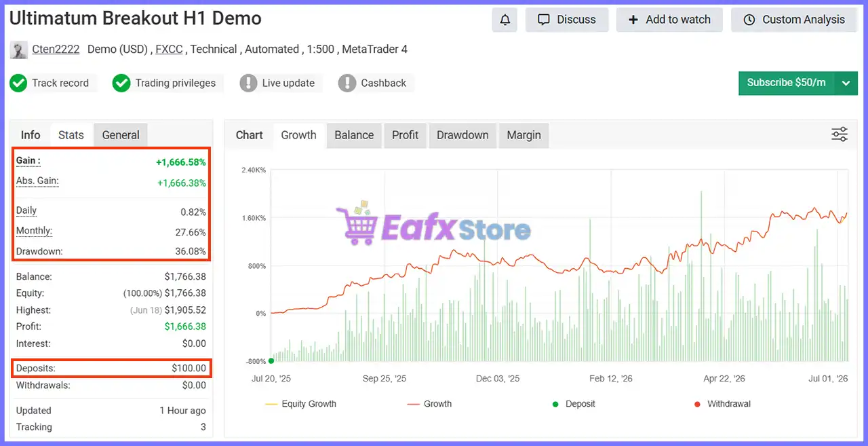Click the 36.08% drawdown value

pyautogui.click(x=191, y=251)
